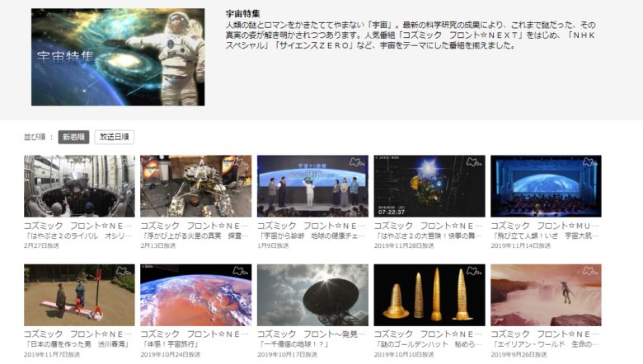Click the 「はやぶさ２のライバル オシリ…」 subtitle
Image resolution: width=643 pixels, height=364 pixels.
tap(78, 236)
